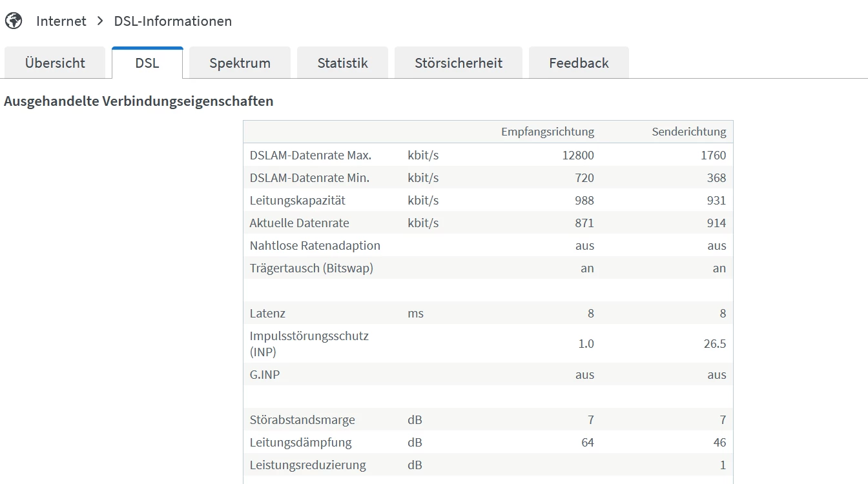The height and width of the screenshot is (484, 868).
Task: Click the globe icon beside Internet
Action: coord(14,21)
